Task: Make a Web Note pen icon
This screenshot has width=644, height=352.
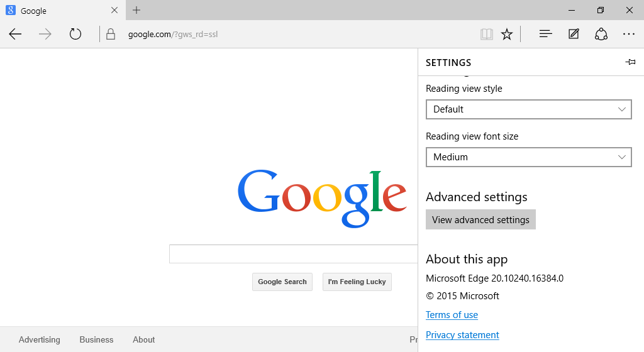Action: click(x=574, y=34)
